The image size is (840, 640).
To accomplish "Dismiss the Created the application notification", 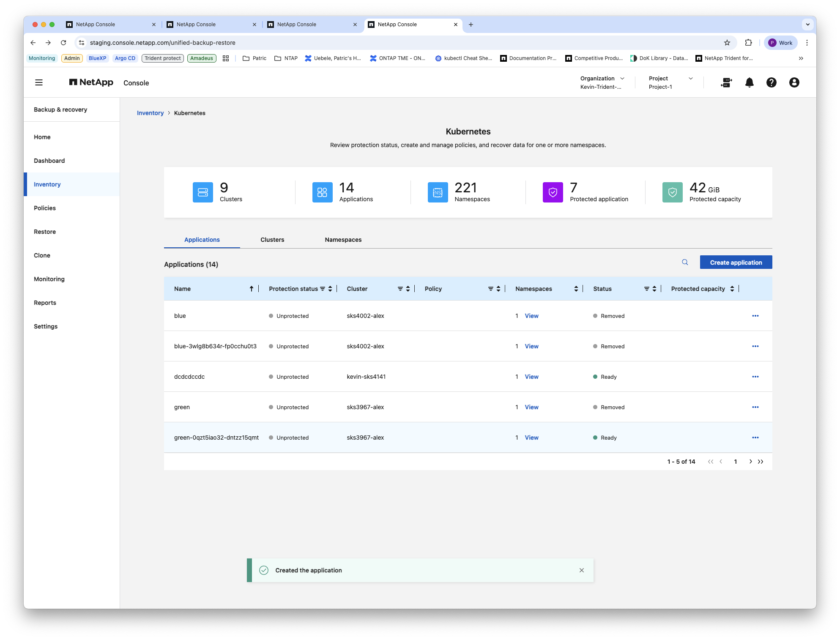I will [581, 570].
